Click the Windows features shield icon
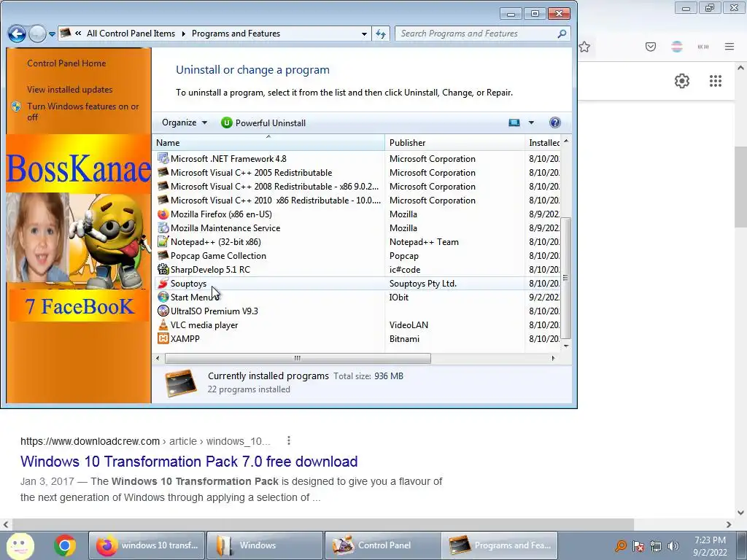Viewport: 747px width, 560px height. pos(16,106)
